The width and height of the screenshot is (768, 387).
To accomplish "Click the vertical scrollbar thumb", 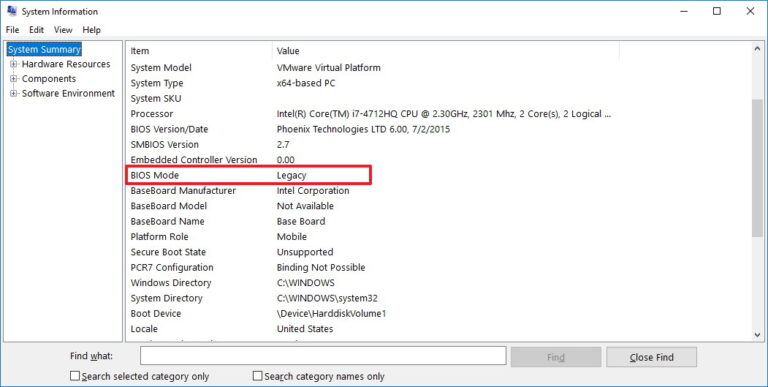I will (757, 168).
